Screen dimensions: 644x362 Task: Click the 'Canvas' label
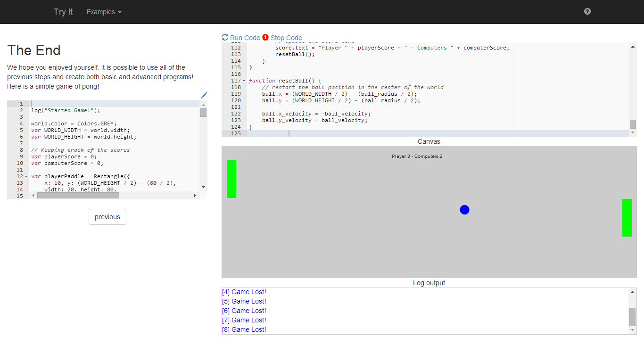coord(429,141)
